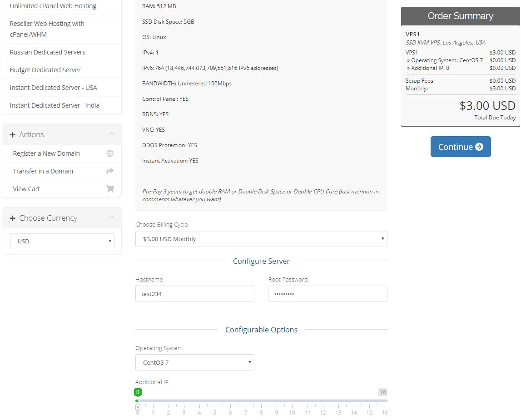521x420 pixels.
Task: Open Instant Dedicated Server - India category
Action: [x=55, y=105]
